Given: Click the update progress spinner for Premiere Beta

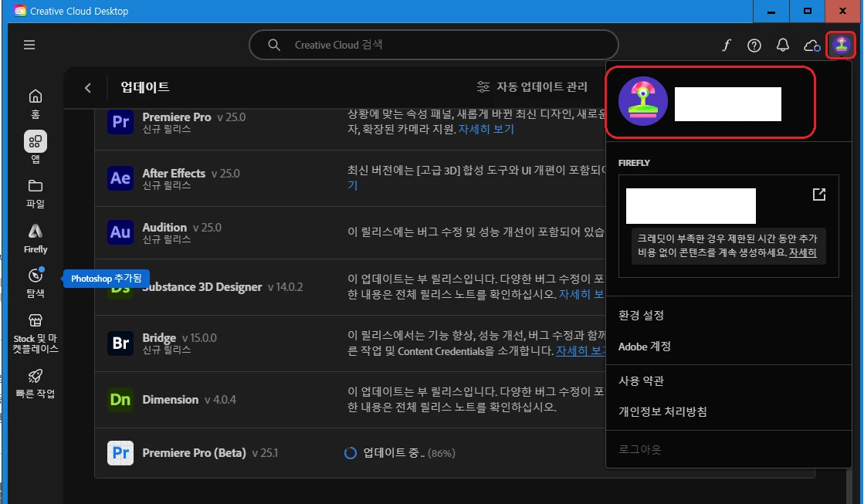Looking at the screenshot, I should point(351,453).
